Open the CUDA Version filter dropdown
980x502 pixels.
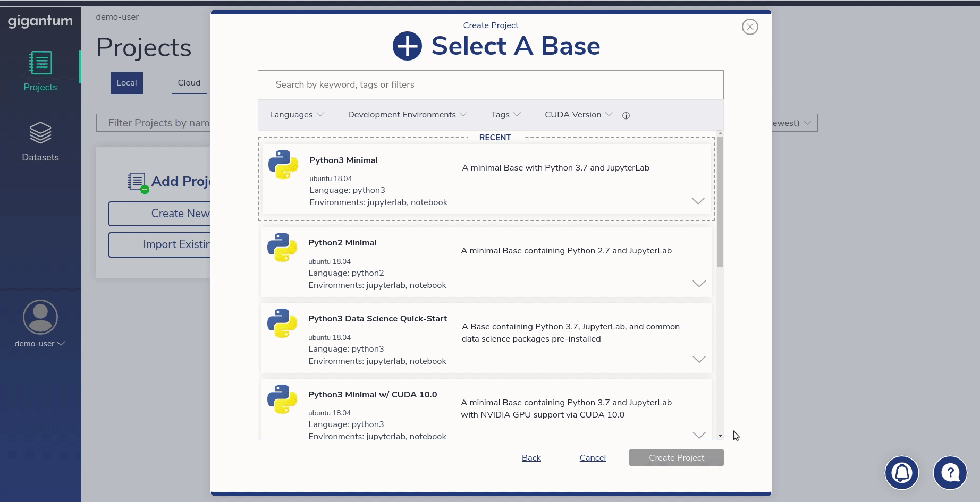point(579,115)
